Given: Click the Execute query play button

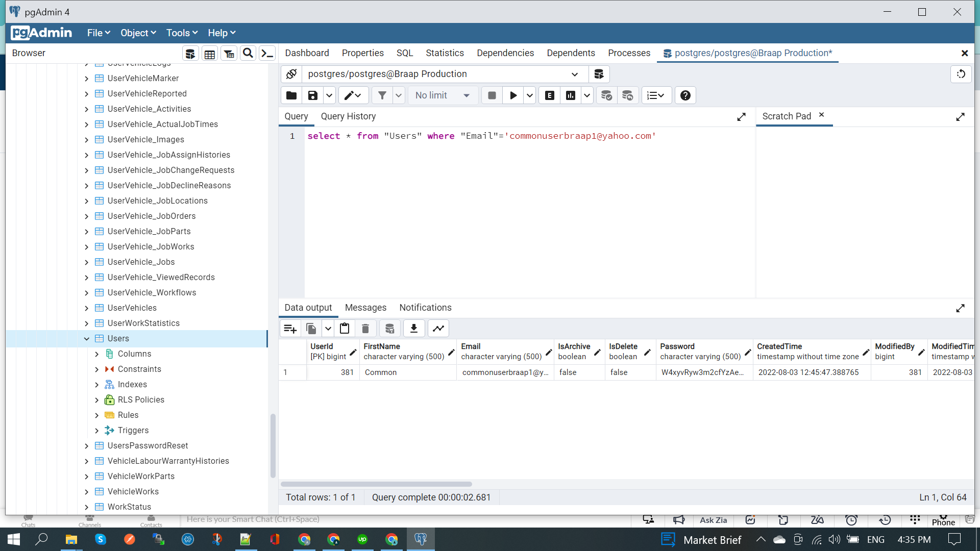Looking at the screenshot, I should pyautogui.click(x=513, y=95).
